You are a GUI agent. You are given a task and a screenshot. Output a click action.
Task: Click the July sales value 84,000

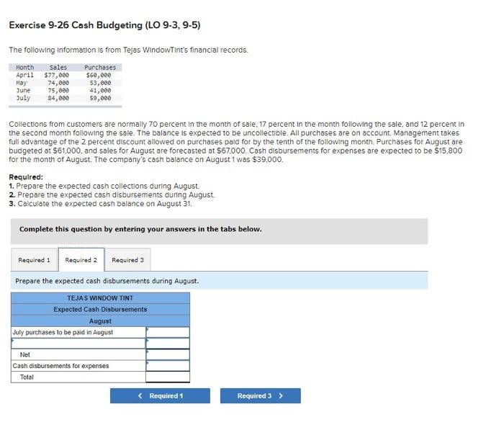pos(58,98)
